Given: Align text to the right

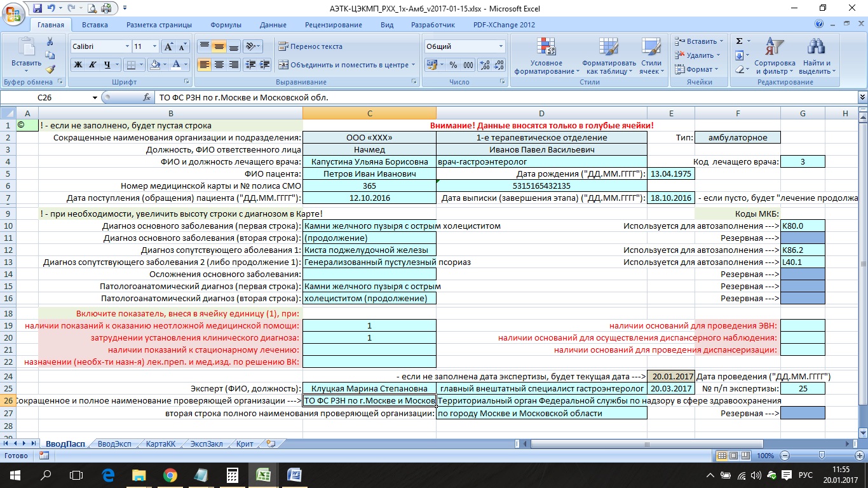Looking at the screenshot, I should 233,65.
